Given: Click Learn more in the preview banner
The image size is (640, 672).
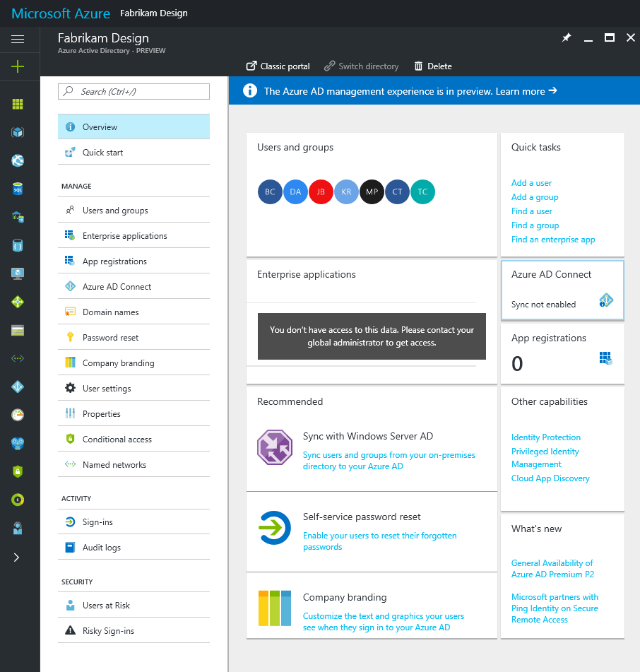Looking at the screenshot, I should (526, 91).
